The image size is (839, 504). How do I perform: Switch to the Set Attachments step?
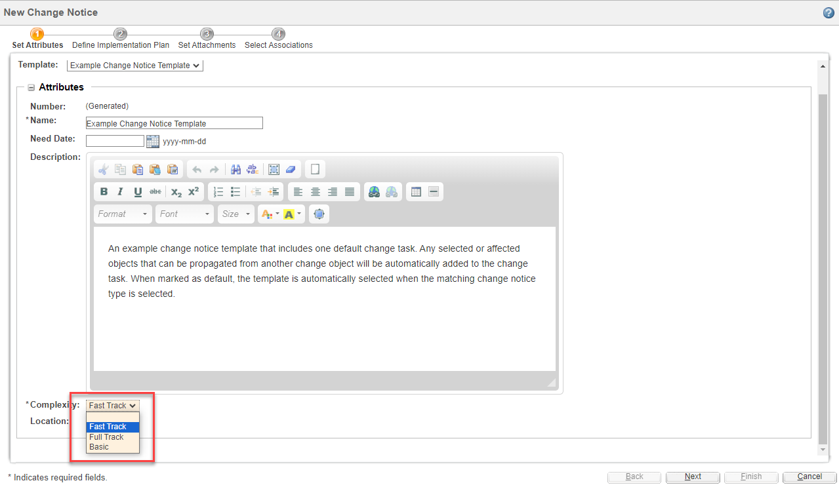[207, 39]
